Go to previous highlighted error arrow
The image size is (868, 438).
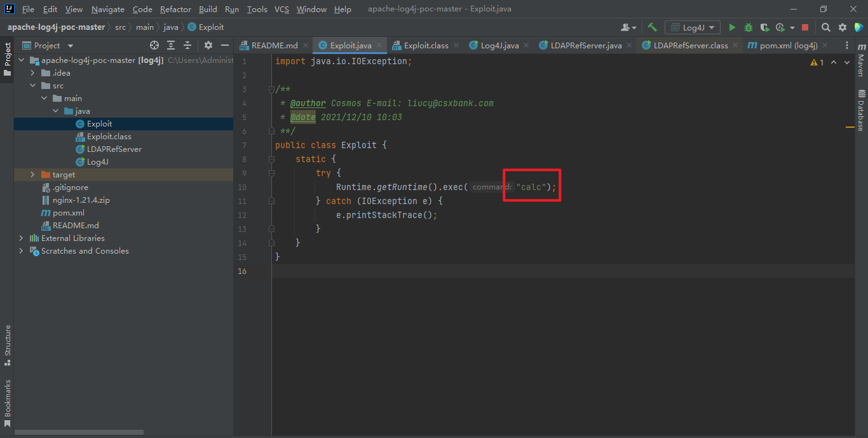click(833, 62)
